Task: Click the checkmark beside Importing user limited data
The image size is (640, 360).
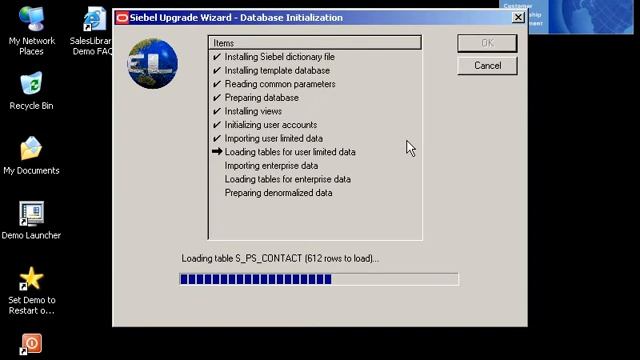Action: (x=217, y=138)
